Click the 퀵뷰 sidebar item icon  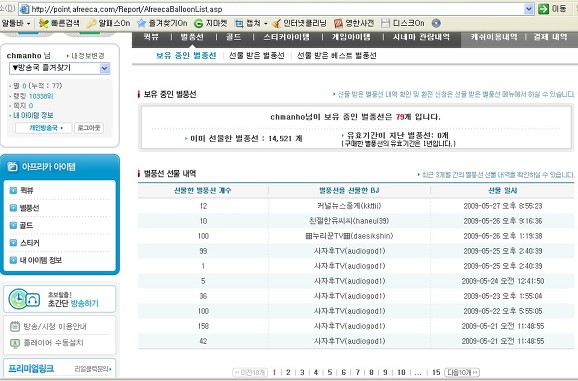pyautogui.click(x=13, y=190)
